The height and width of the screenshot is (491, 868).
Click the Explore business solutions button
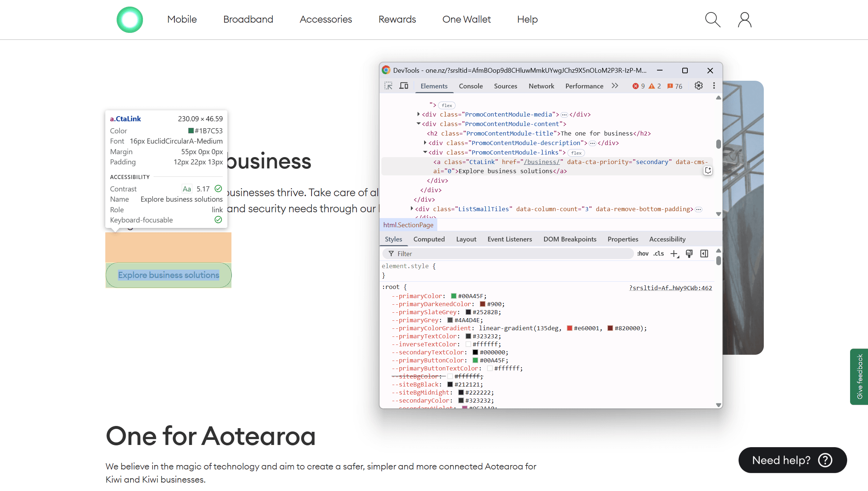click(169, 275)
